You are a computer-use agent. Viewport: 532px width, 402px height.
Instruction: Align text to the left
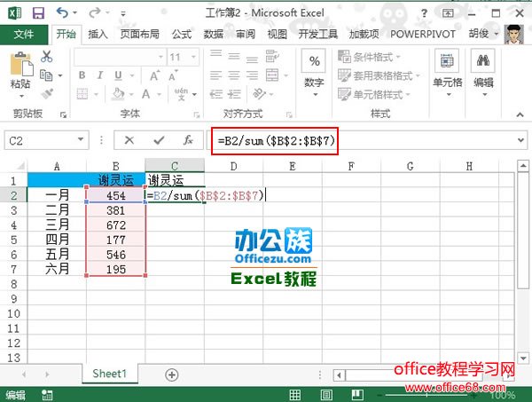click(215, 75)
